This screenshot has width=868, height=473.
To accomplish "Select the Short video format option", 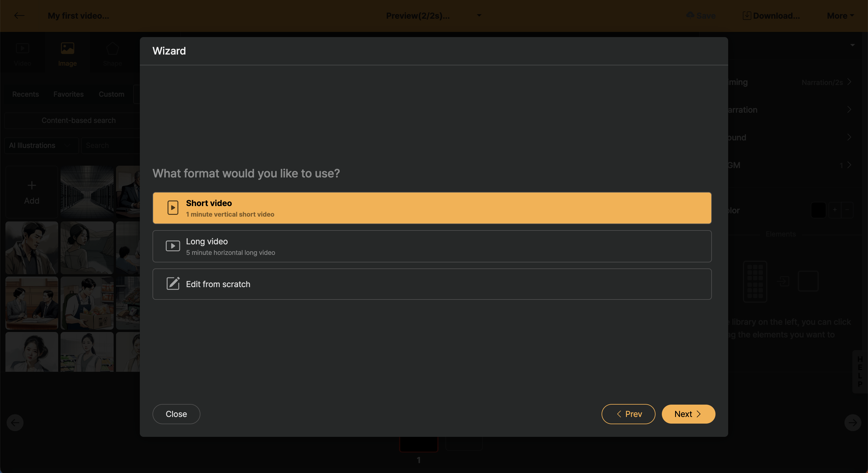I will pyautogui.click(x=432, y=208).
